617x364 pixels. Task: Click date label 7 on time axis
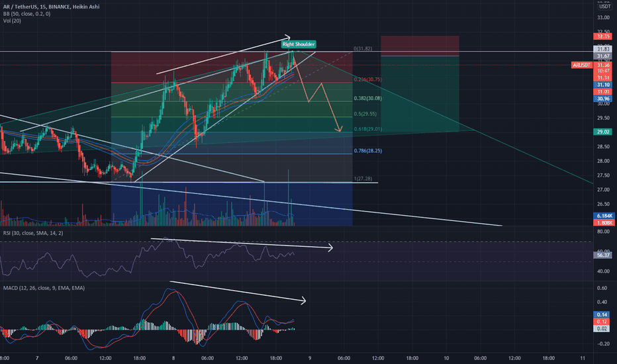click(37, 358)
